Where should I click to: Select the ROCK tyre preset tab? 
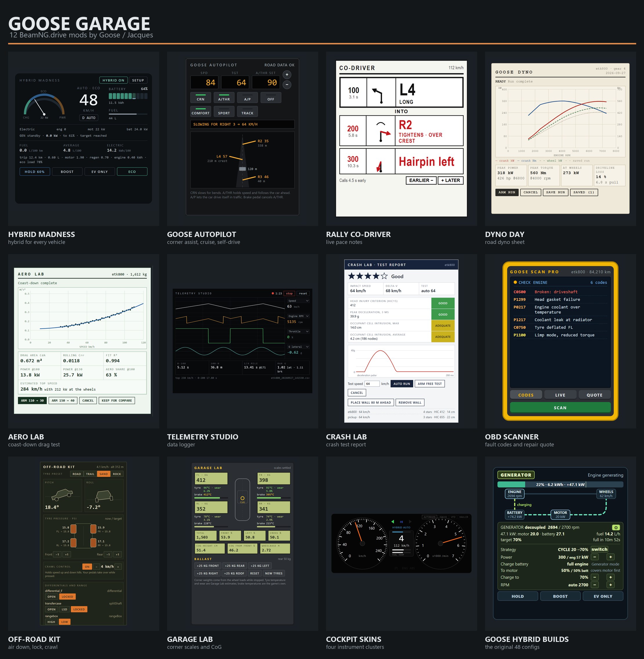[117, 474]
